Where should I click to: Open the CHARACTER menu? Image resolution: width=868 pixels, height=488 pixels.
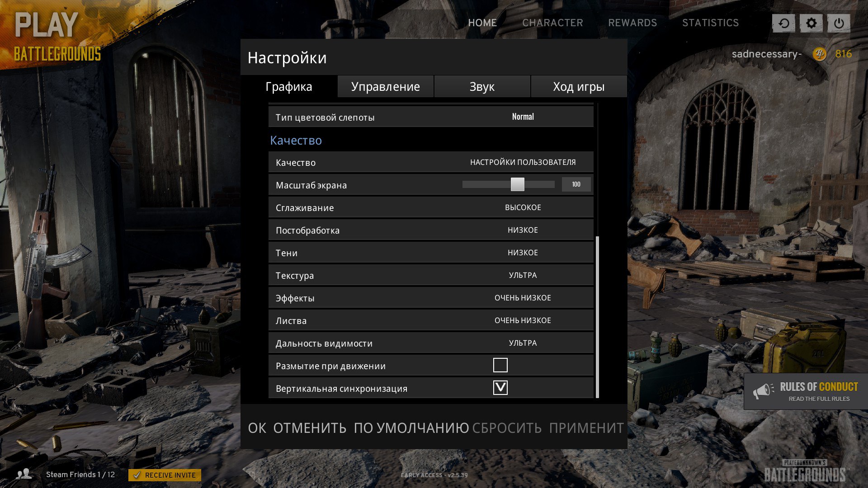click(552, 23)
